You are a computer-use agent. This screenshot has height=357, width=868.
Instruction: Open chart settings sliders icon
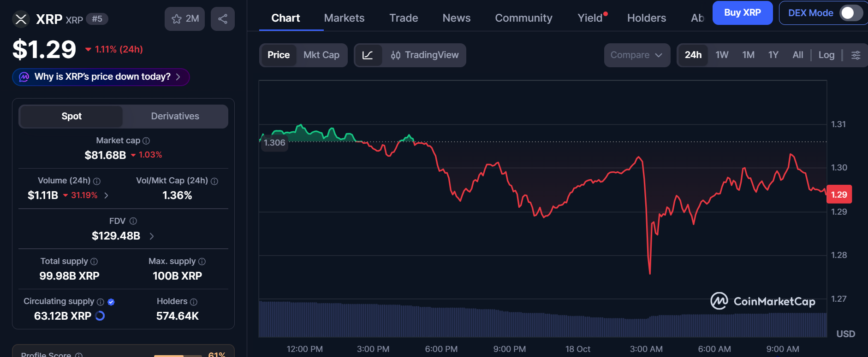click(x=856, y=55)
